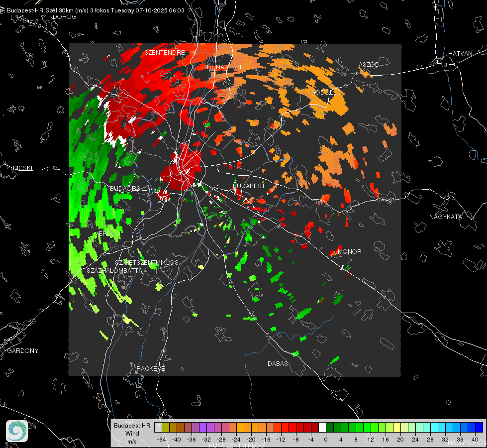This screenshot has width=487, height=448.
Task: Click the BUDAÖRS label
Action: pyautogui.click(x=125, y=188)
